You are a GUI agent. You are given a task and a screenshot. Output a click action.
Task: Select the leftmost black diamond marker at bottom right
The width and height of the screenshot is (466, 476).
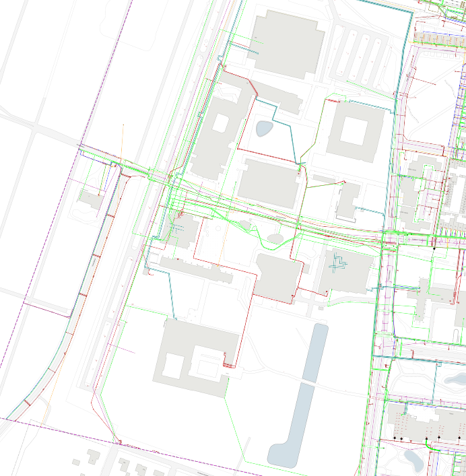395,438
